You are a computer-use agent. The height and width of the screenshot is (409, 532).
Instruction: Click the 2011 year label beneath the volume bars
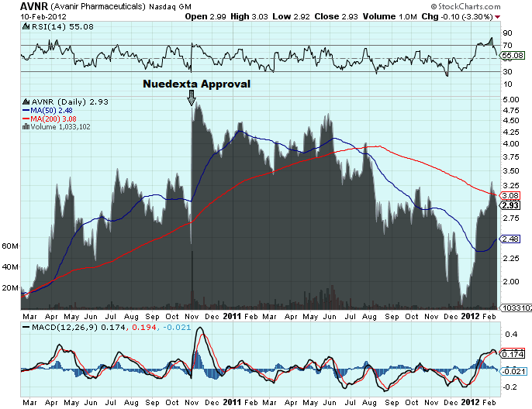pos(232,317)
